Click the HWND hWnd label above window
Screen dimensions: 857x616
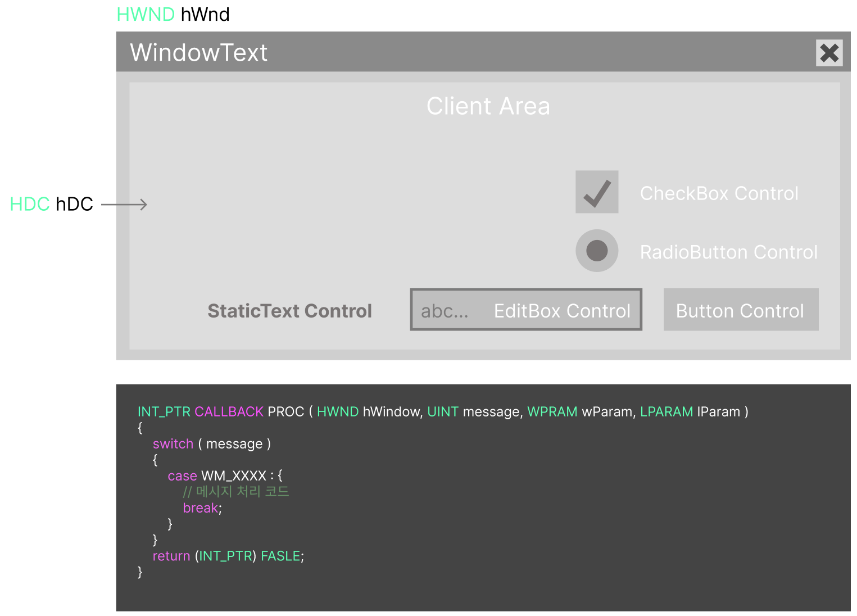pos(173,14)
